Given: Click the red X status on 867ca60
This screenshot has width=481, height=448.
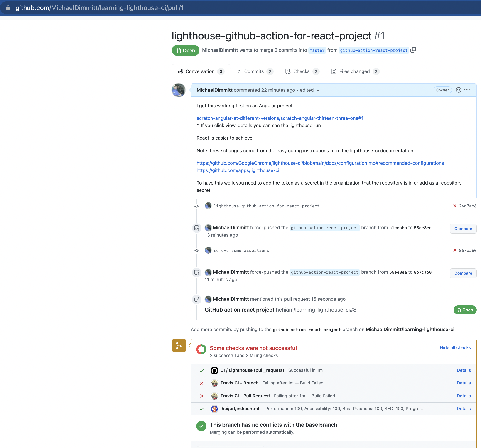Looking at the screenshot, I should pyautogui.click(x=455, y=250).
